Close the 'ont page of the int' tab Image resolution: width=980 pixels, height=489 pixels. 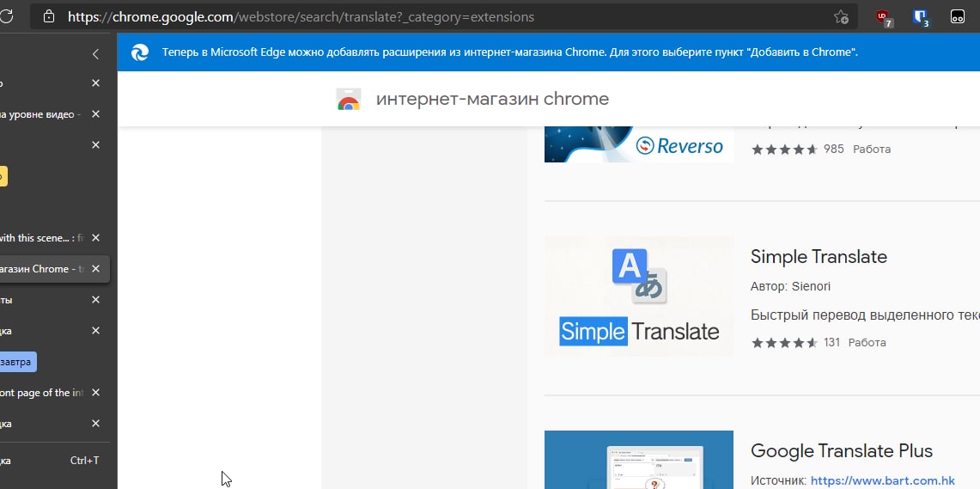pyautogui.click(x=95, y=392)
